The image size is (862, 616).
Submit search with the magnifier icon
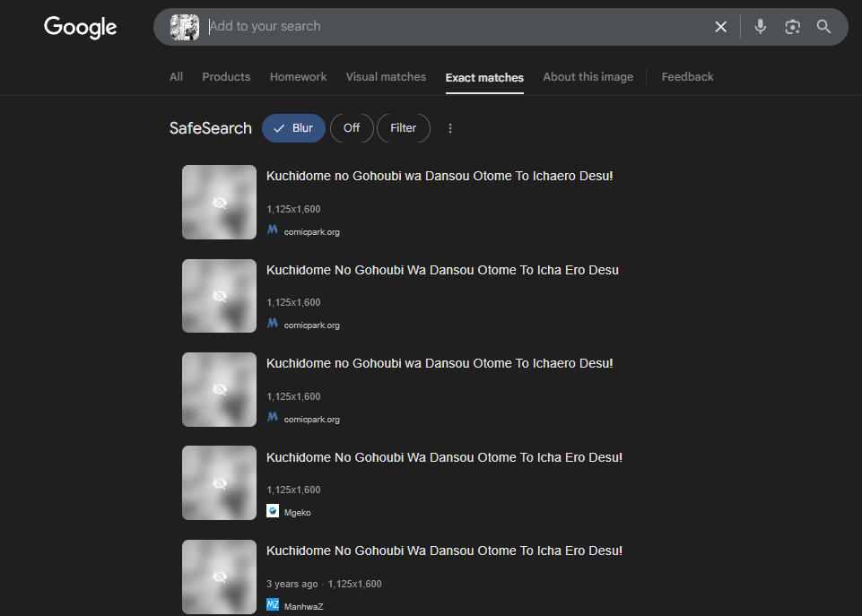pos(823,26)
